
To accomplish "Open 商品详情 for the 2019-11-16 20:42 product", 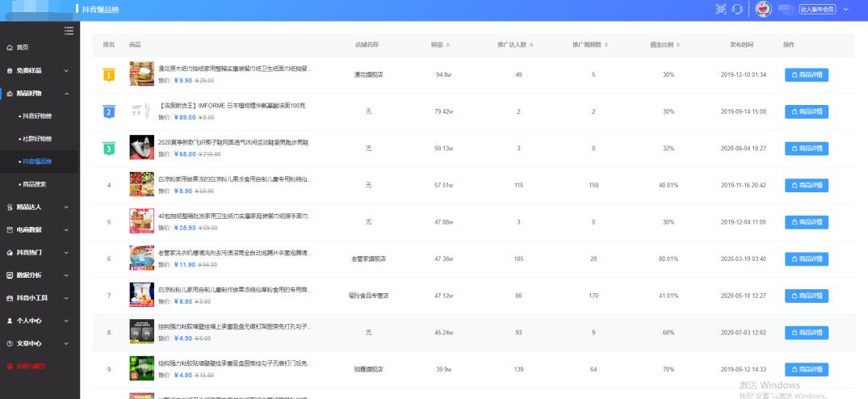I will [807, 186].
